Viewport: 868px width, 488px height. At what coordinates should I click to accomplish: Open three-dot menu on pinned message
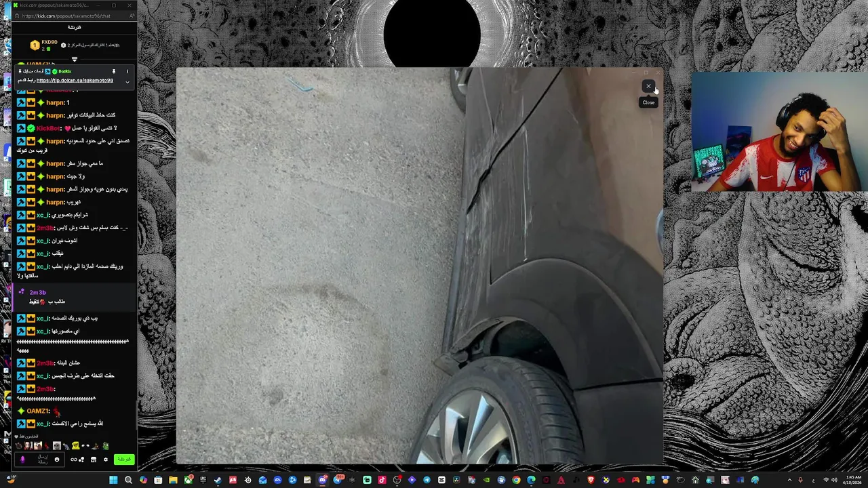(x=127, y=71)
